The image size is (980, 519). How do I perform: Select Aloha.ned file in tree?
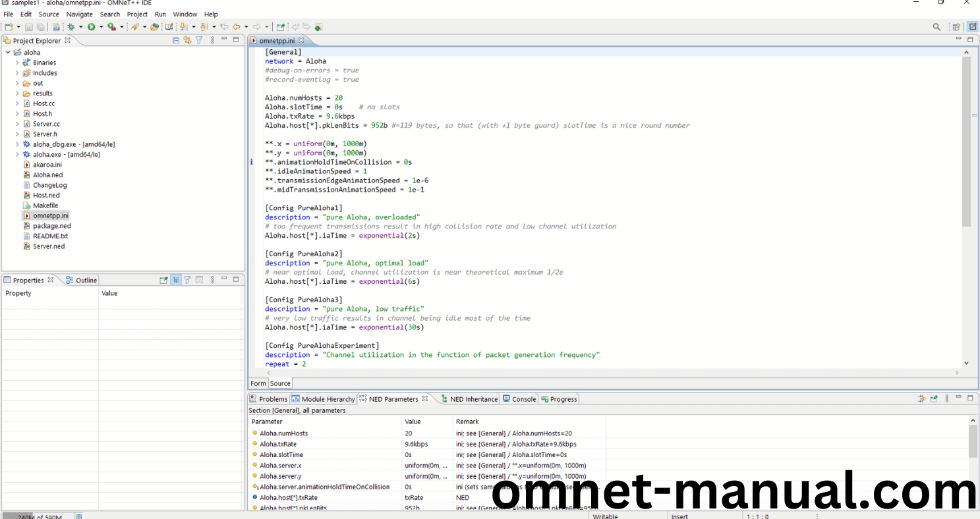[x=47, y=175]
